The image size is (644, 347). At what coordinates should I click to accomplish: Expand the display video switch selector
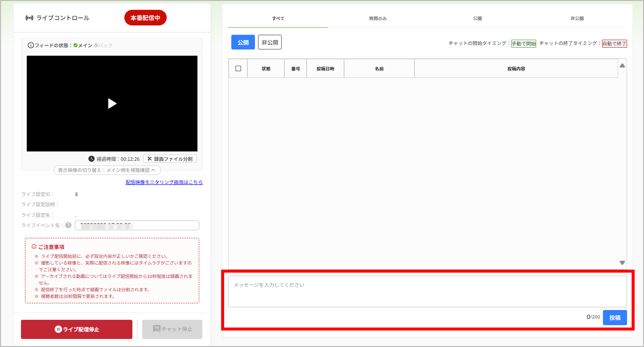pos(107,170)
